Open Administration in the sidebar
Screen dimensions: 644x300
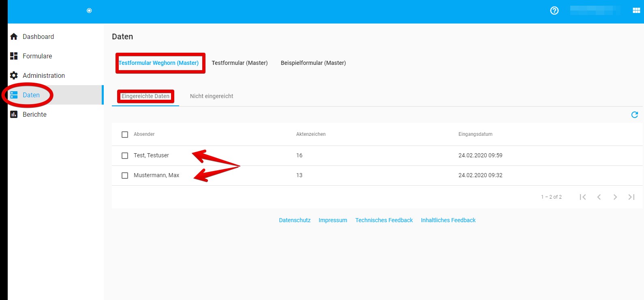(x=56, y=75)
